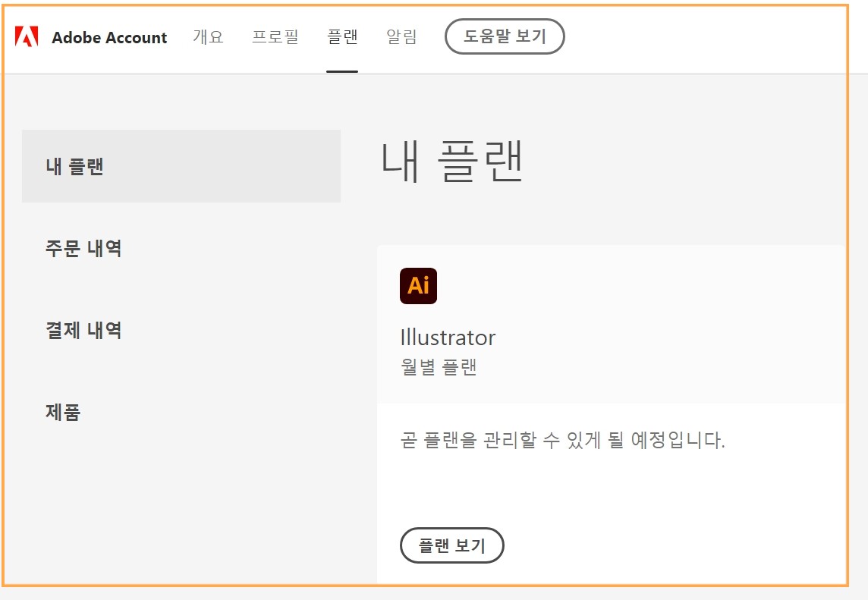Viewport: 868px width, 600px height.
Task: Click the Illustrator plan name
Action: (x=448, y=338)
